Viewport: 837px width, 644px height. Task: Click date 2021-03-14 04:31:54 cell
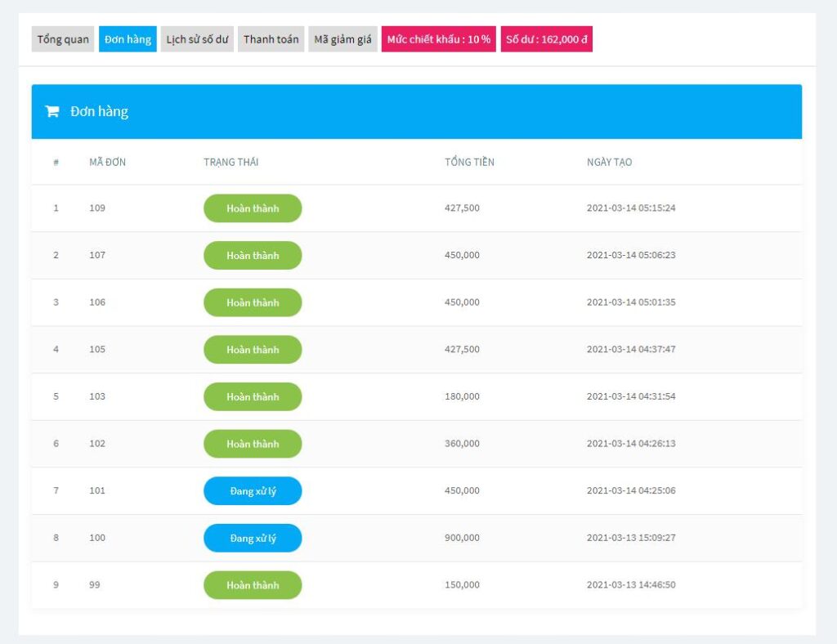631,397
